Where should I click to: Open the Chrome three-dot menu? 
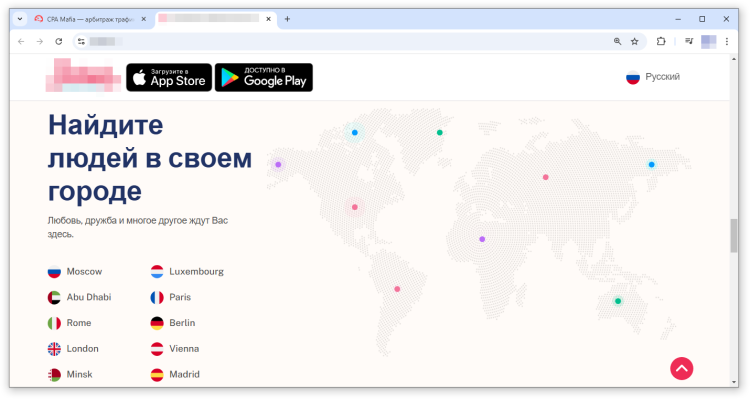click(727, 42)
